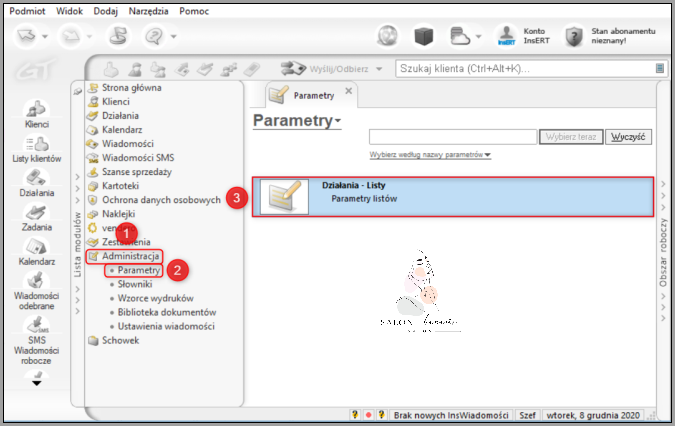Expand the help icon dropdown arrow
675x426 pixels.
pyautogui.click(x=173, y=37)
